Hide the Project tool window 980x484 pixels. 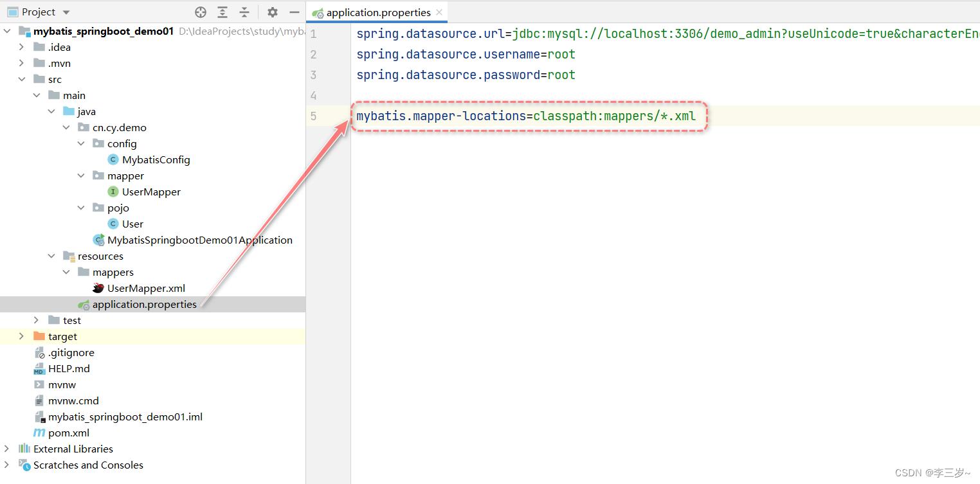point(295,12)
